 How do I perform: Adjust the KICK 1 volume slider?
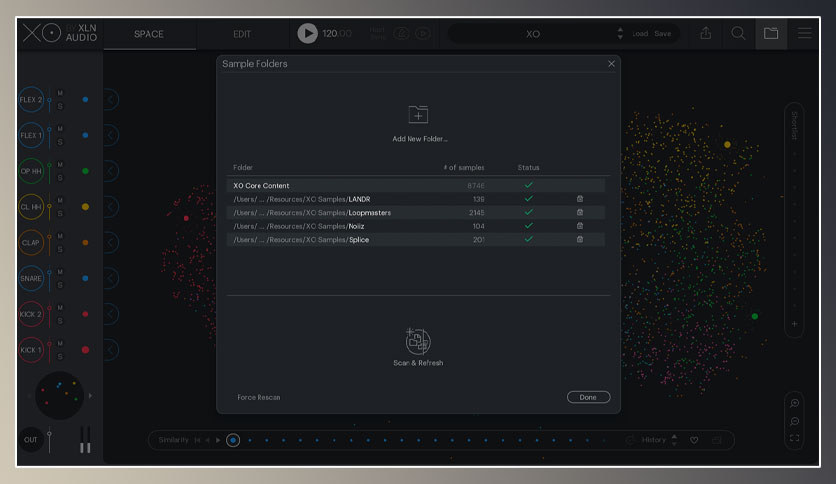pyautogui.click(x=50, y=350)
